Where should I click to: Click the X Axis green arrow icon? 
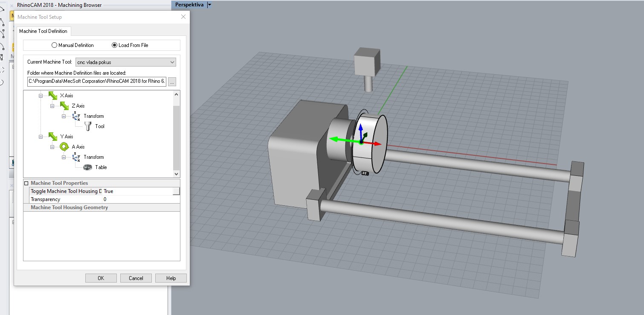pyautogui.click(x=53, y=96)
